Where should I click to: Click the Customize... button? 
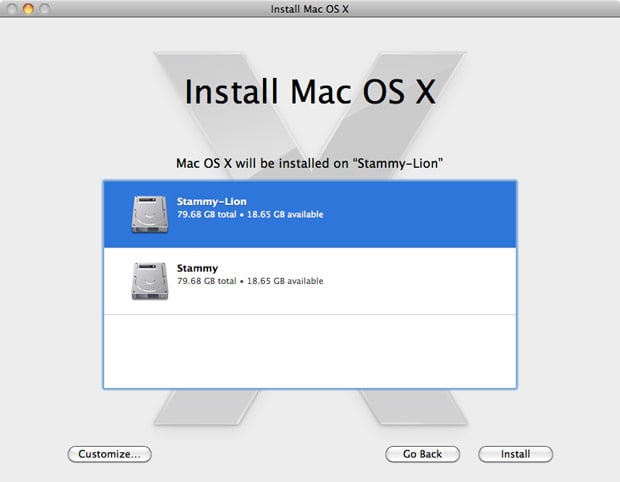pos(110,454)
